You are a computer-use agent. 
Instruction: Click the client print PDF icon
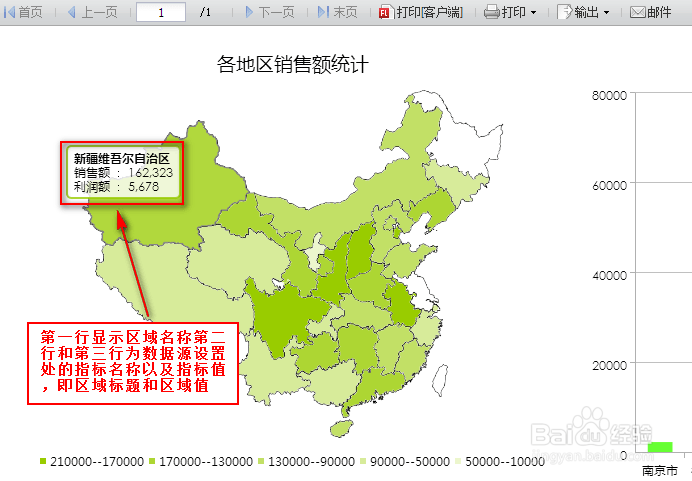tap(384, 12)
